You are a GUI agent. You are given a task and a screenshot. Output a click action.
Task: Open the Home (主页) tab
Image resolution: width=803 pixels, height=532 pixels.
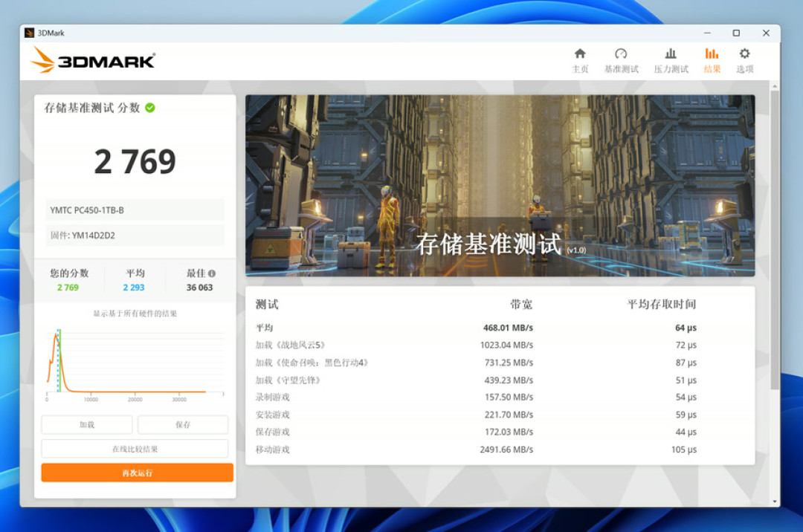pyautogui.click(x=580, y=60)
